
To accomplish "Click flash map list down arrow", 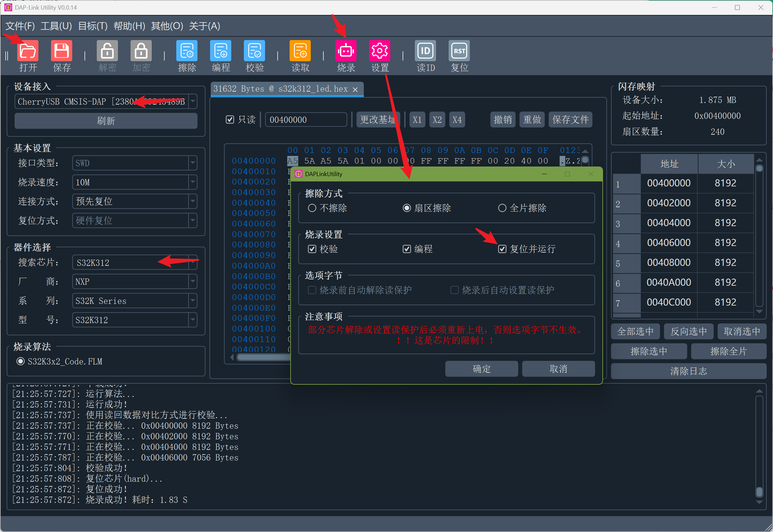I will pyautogui.click(x=759, y=312).
